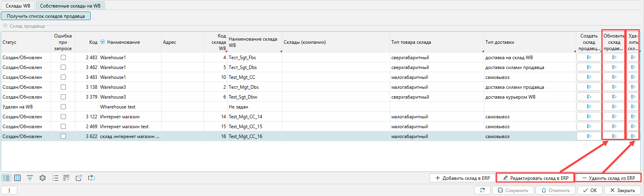Toggle error checkbox for code 3 622 row

click(x=63, y=136)
